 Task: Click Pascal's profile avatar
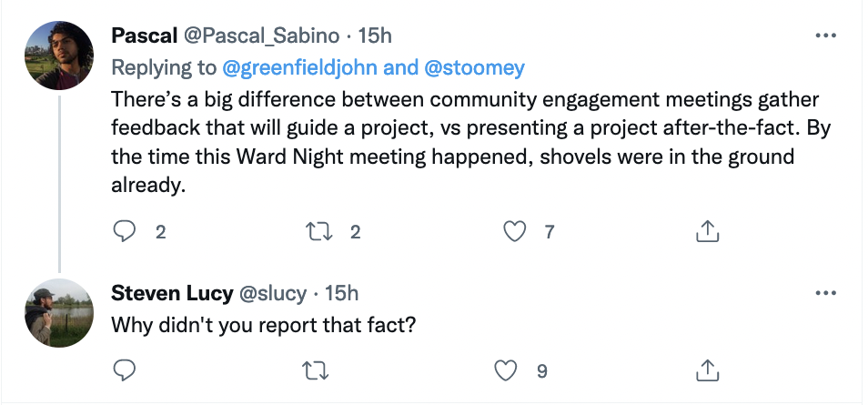58,55
